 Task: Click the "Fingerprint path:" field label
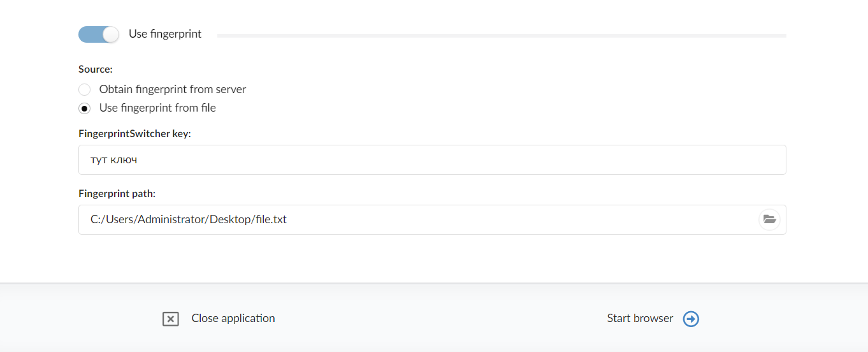pos(117,193)
